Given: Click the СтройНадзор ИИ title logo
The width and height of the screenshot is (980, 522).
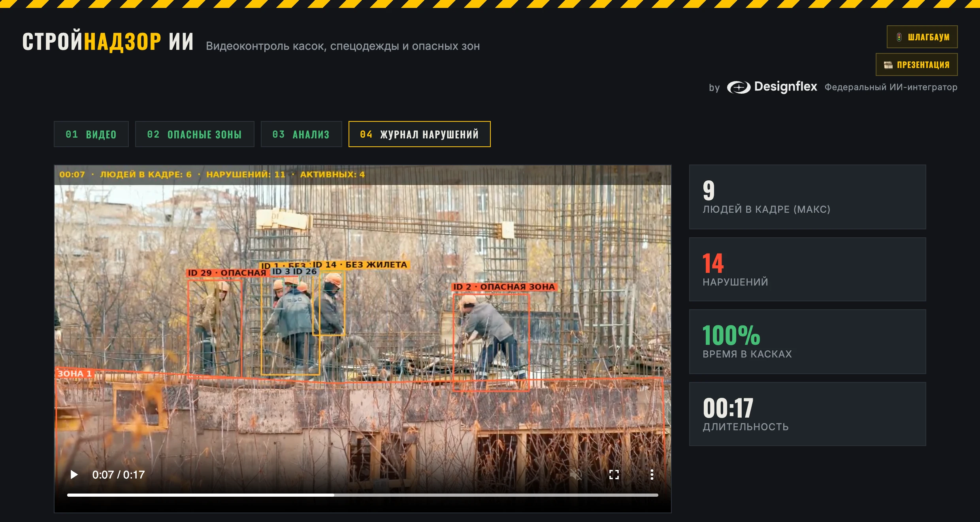Looking at the screenshot, I should [108, 41].
